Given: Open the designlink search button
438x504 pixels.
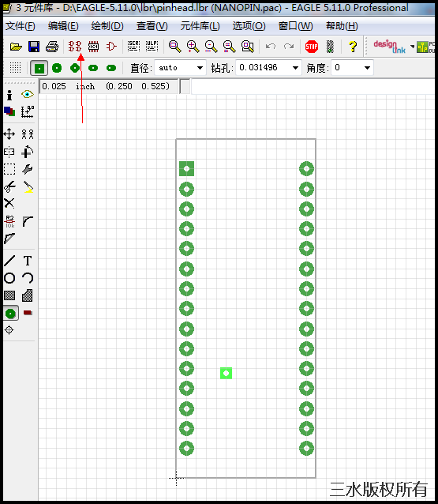Looking at the screenshot, I should click(390, 47).
